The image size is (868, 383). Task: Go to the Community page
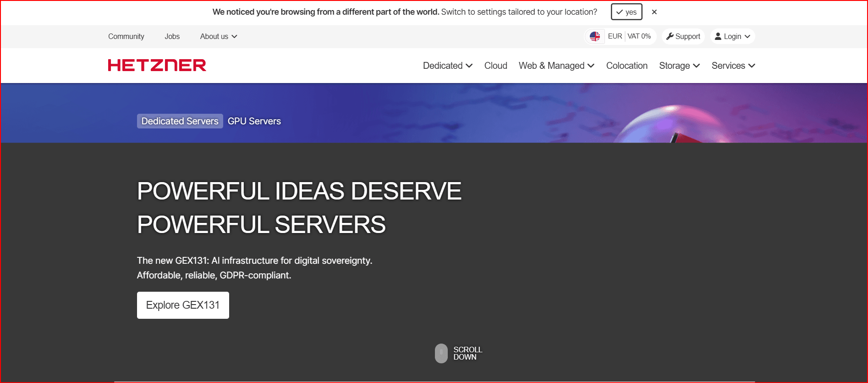click(x=126, y=36)
